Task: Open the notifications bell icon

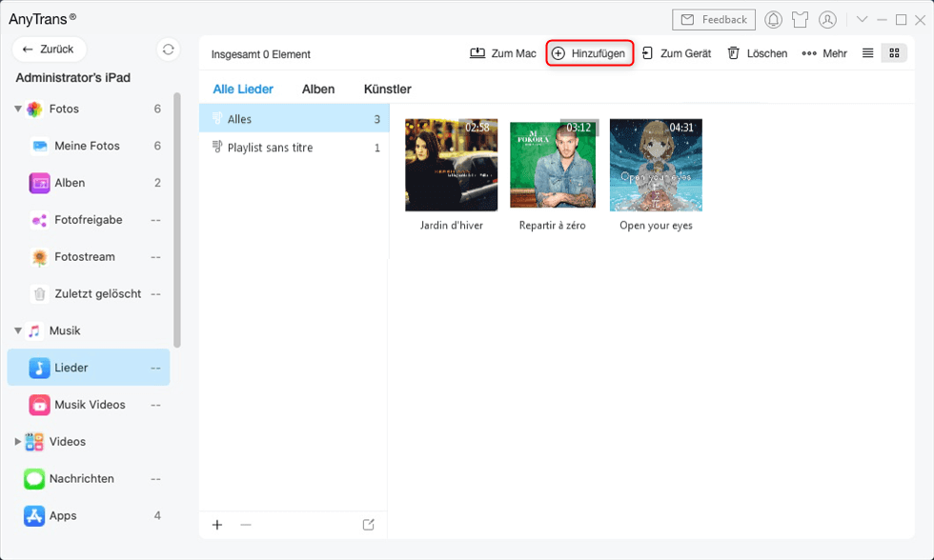Action: coord(774,20)
